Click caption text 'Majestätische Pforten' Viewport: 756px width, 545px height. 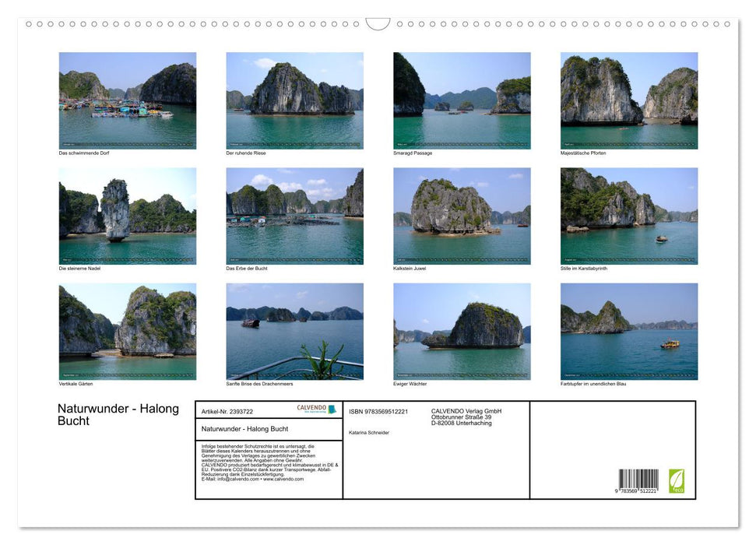coord(583,153)
